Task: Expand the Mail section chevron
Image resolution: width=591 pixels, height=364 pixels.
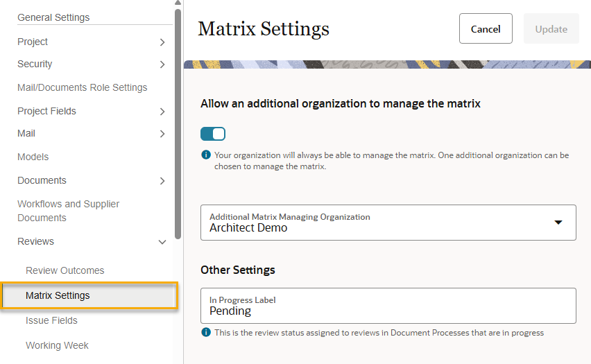Action: (162, 134)
